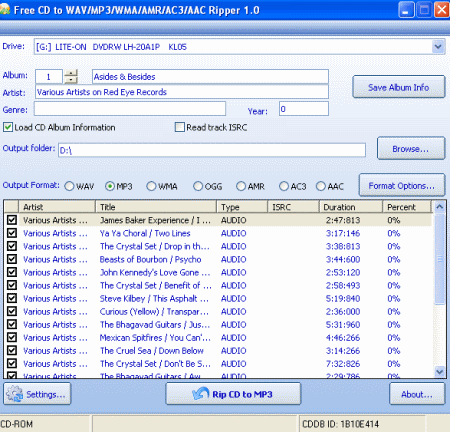
Task: Focus the Artist input field
Action: pos(182,92)
